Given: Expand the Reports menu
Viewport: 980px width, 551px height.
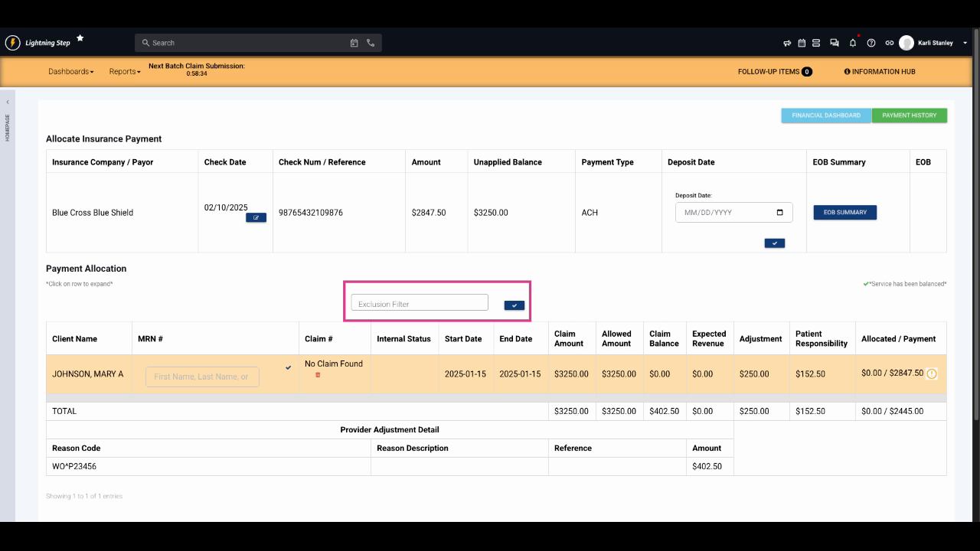Looking at the screenshot, I should (x=124, y=71).
